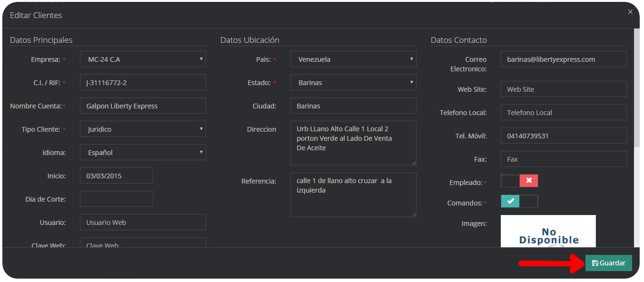Click the Inicio date field
This screenshot has height=282, width=644.
pos(116,175)
